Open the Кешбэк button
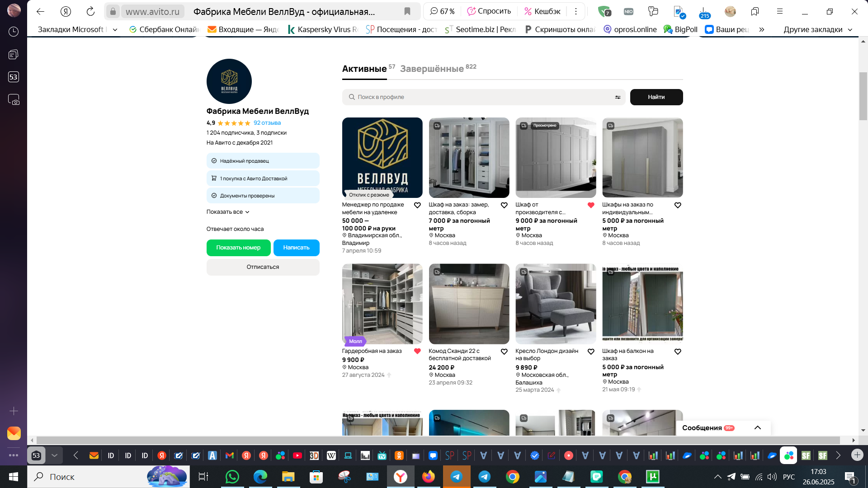This screenshot has height=488, width=868. (542, 11)
